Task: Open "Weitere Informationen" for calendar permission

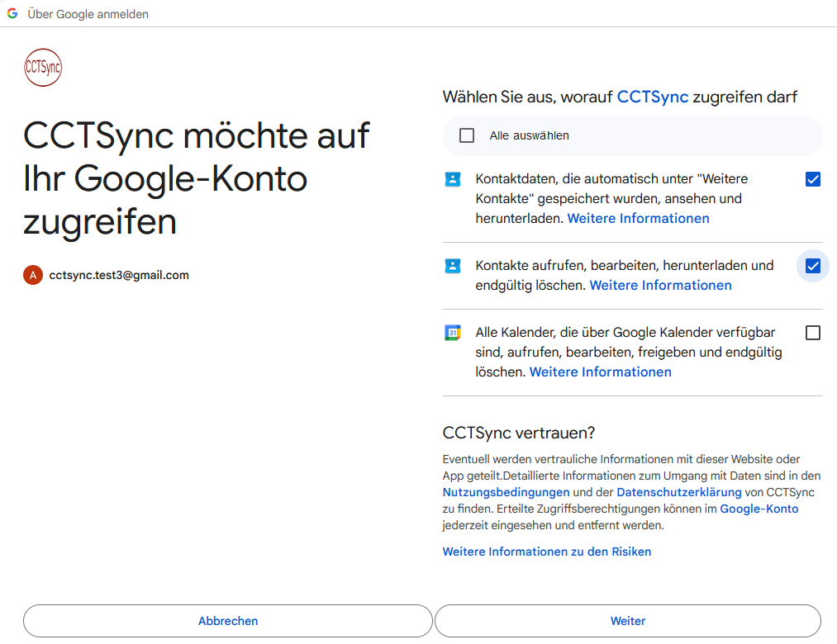Action: [600, 372]
